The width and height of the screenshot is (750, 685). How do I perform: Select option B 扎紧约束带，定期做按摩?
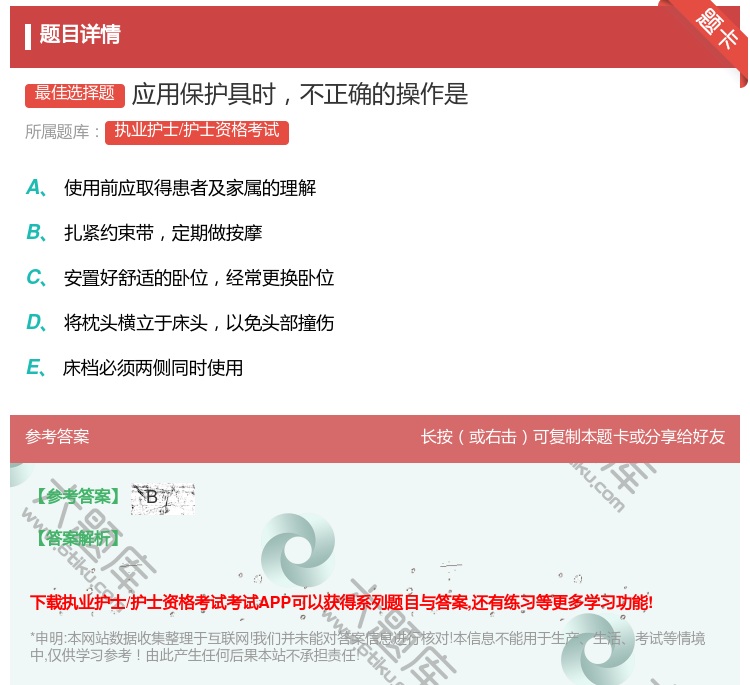point(144,233)
